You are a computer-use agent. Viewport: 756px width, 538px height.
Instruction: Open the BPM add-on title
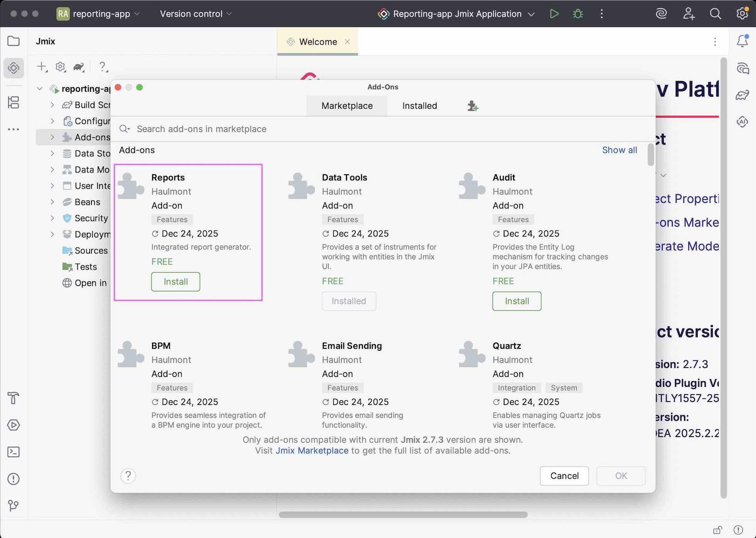pyautogui.click(x=161, y=346)
